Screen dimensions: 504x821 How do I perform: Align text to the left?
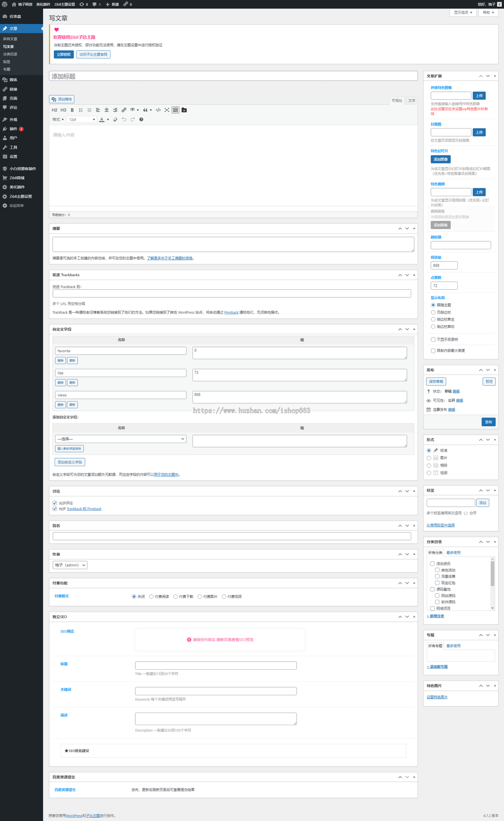98,110
